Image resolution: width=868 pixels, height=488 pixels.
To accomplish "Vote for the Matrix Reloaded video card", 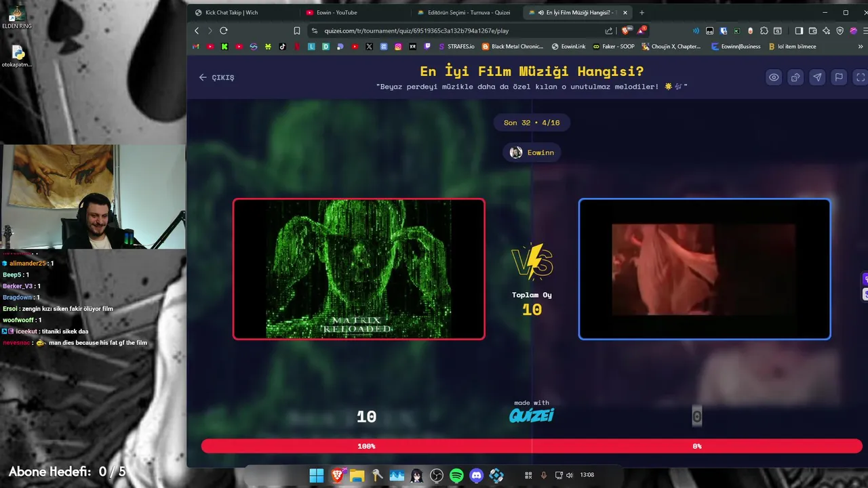I will point(359,269).
